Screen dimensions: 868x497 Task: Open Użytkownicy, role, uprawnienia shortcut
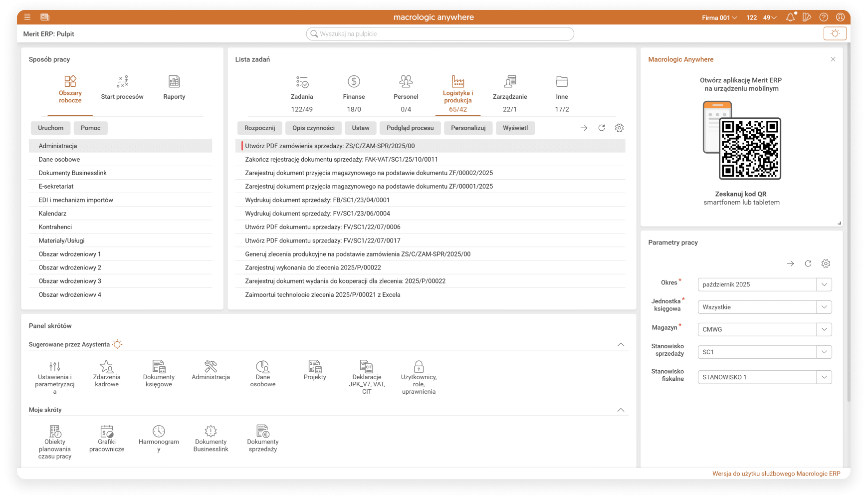click(x=419, y=377)
